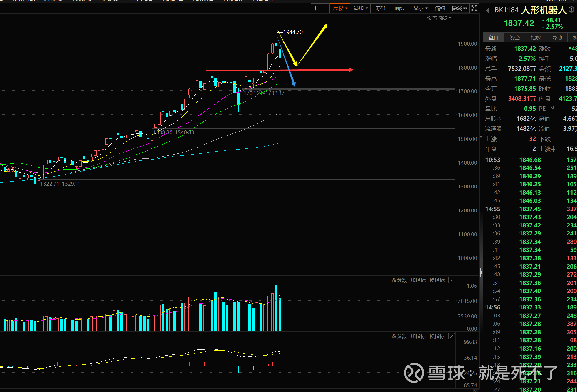Click the side panel collapse handle
This screenshot has width=577, height=392.
click(x=481, y=272)
